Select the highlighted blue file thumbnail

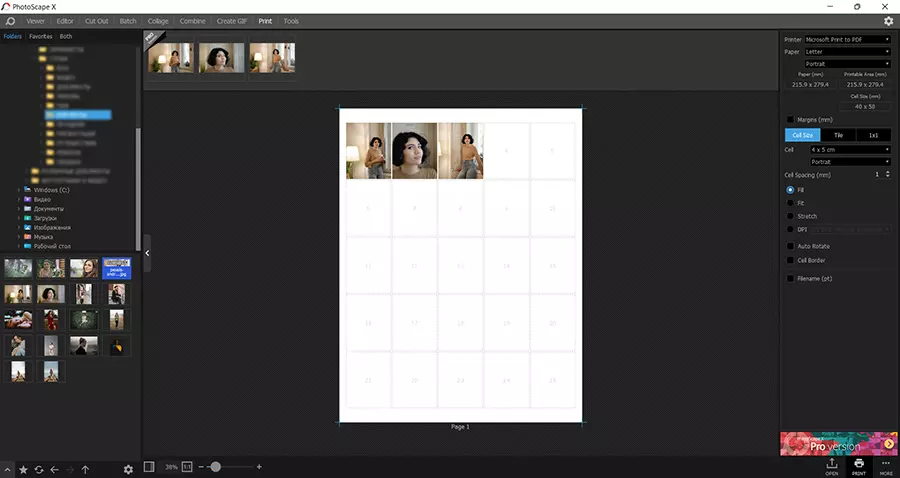tap(117, 268)
